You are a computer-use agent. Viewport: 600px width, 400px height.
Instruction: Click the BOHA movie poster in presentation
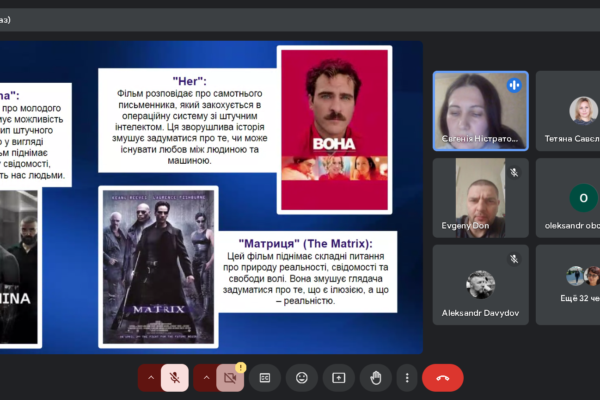click(334, 130)
